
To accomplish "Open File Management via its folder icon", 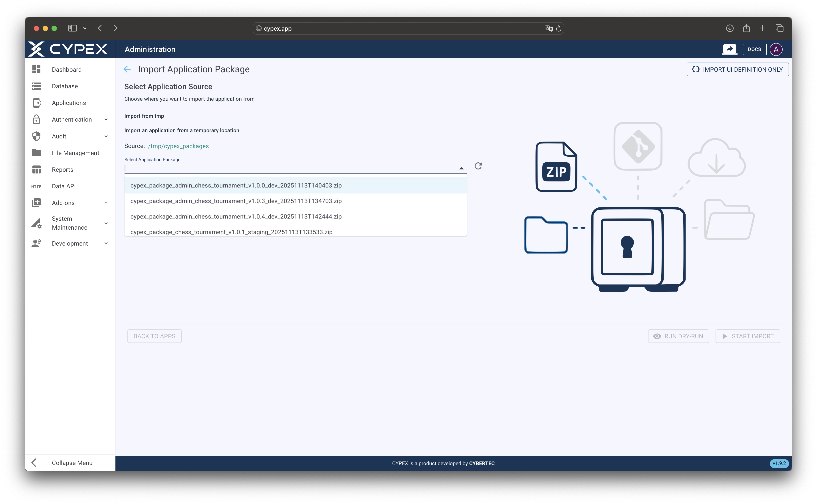I will [x=36, y=153].
